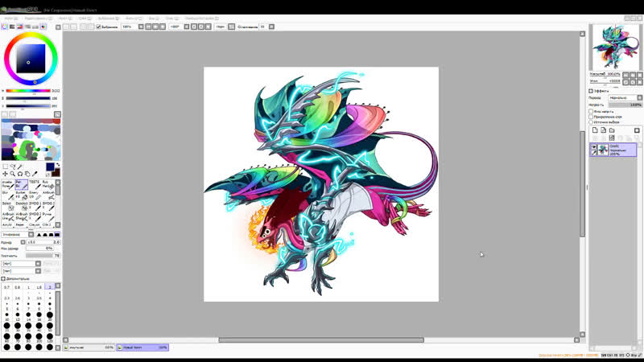Click the color scratchpad mixing area
Viewport: 644px width, 362px height.
tap(31, 139)
